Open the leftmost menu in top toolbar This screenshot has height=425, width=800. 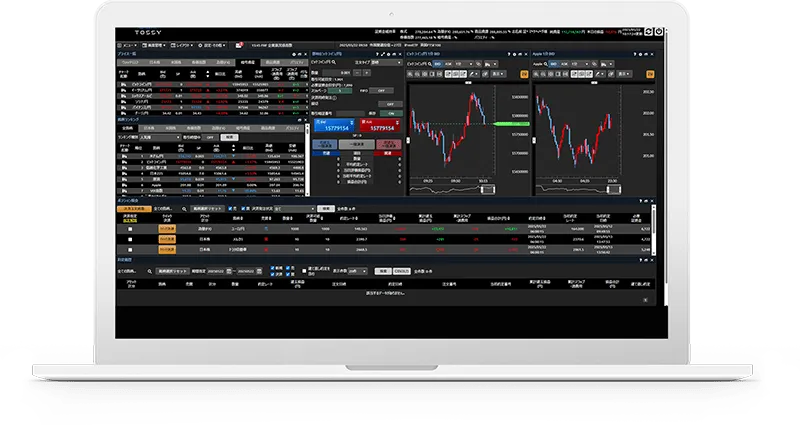[130, 44]
